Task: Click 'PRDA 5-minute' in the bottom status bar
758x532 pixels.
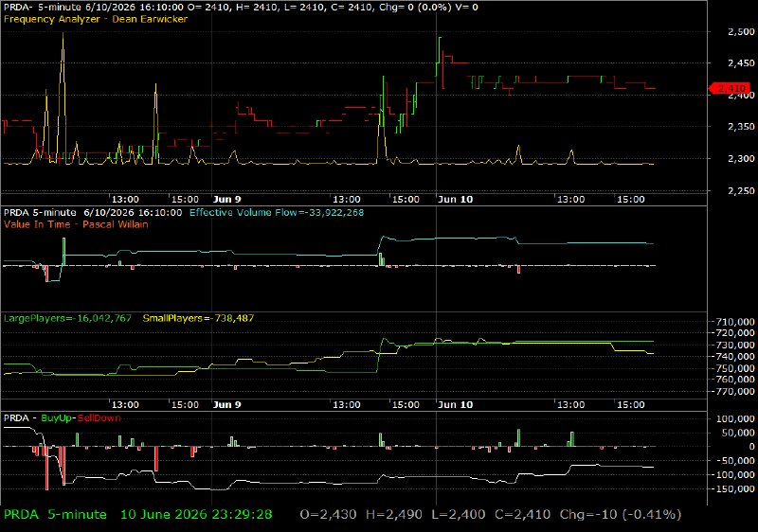Action: pos(55,515)
